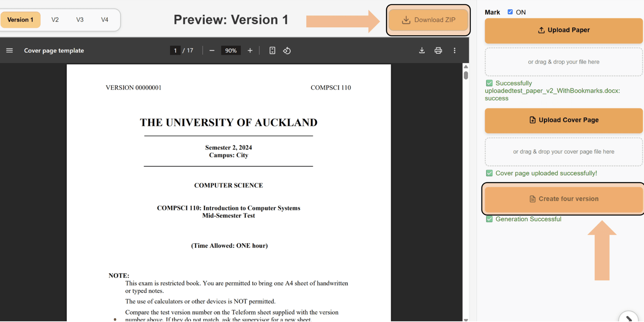Click the Create four version button

(x=563, y=199)
